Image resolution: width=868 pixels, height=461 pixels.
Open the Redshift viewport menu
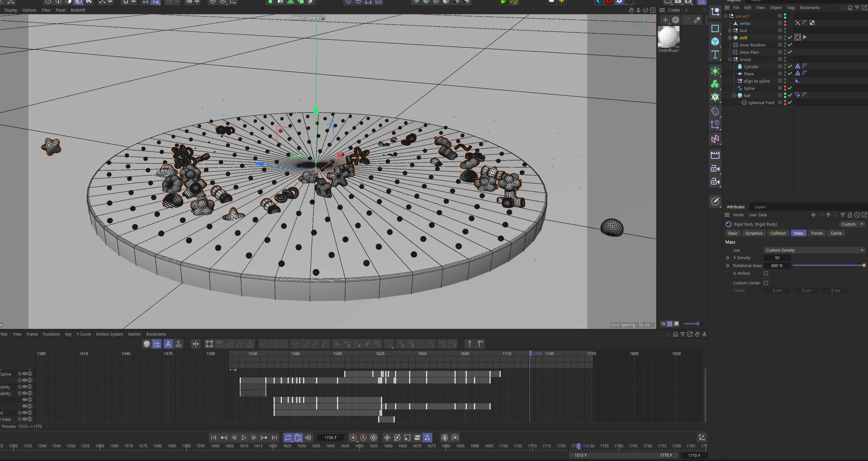click(x=78, y=10)
